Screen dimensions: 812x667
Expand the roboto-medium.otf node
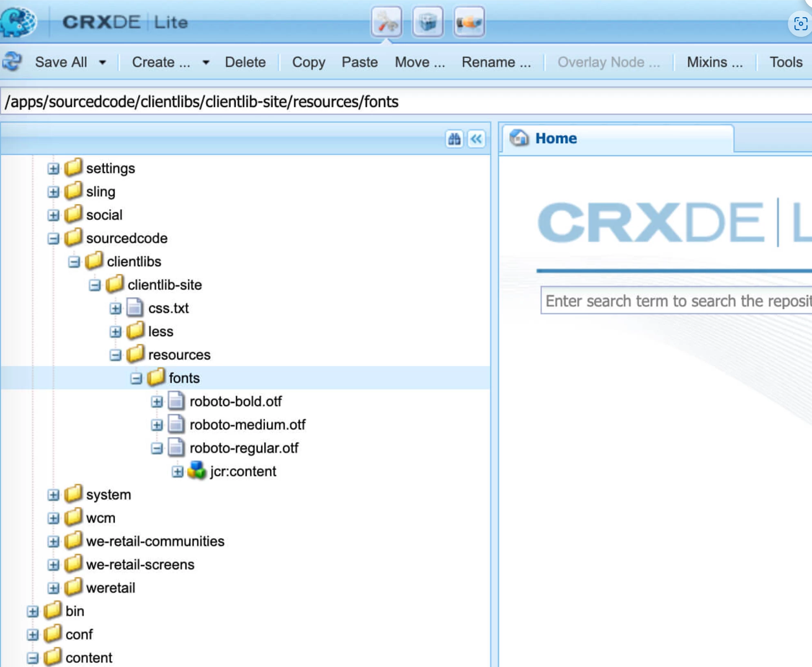click(x=157, y=425)
